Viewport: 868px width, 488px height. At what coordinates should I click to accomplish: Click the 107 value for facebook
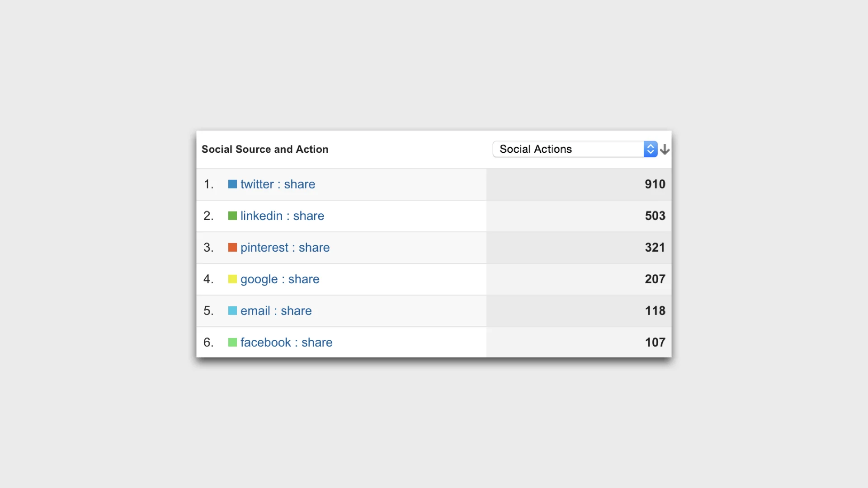click(x=655, y=343)
